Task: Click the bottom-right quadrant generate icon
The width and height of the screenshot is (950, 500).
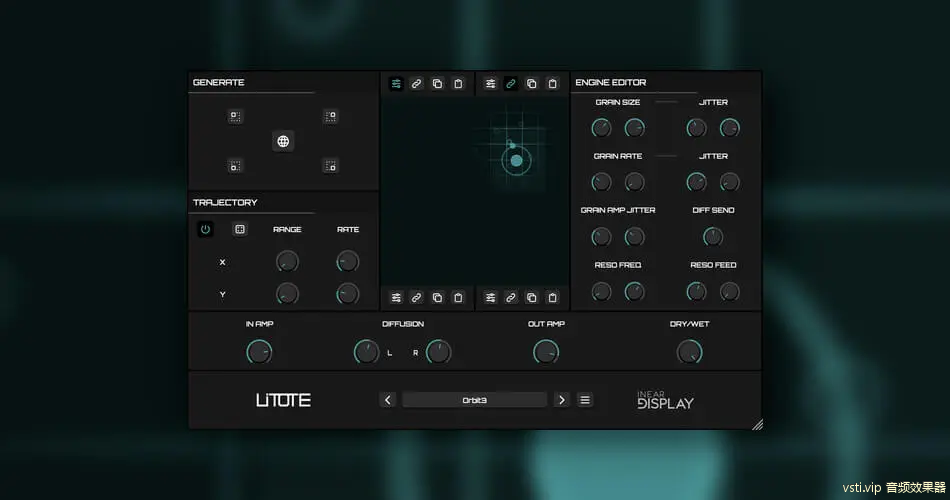Action: tap(330, 165)
